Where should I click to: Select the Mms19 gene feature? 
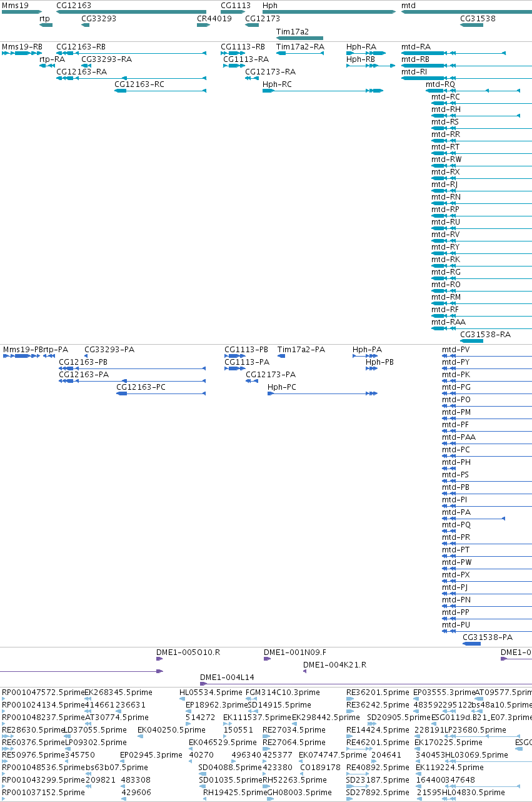(x=22, y=12)
